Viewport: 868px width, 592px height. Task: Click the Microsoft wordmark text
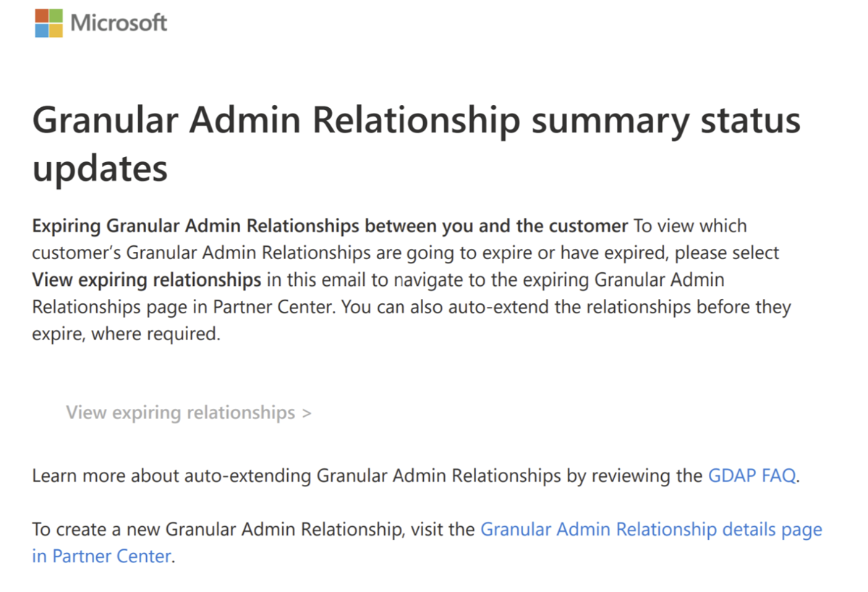tap(119, 23)
